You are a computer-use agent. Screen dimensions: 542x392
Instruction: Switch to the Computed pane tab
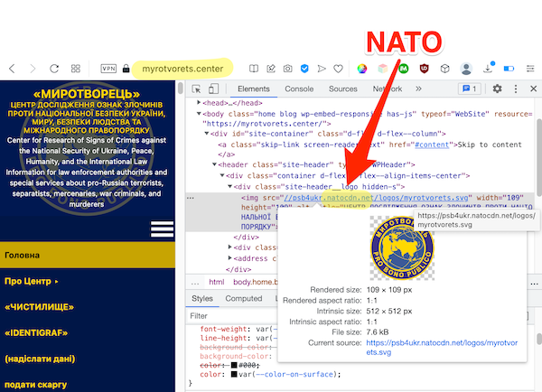point(244,298)
